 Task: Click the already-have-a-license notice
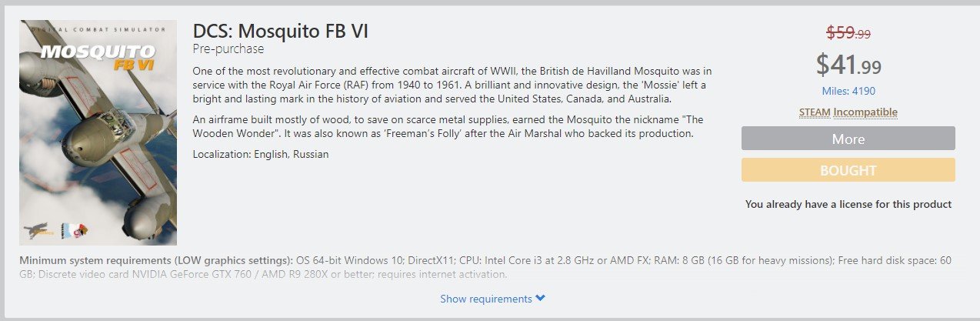(848, 204)
